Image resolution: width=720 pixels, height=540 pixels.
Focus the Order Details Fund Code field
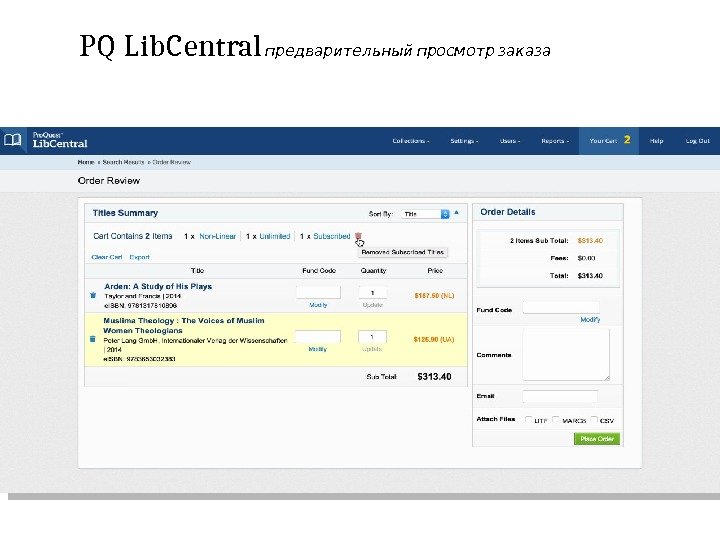point(561,308)
